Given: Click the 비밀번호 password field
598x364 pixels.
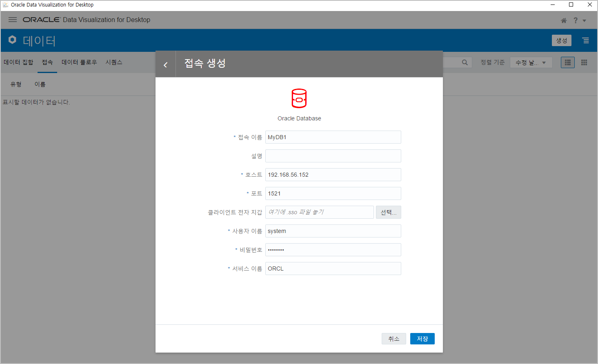Looking at the screenshot, I should 333,250.
